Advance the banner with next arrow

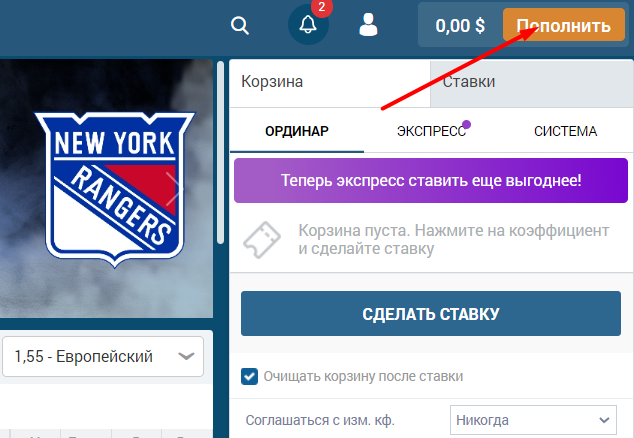click(174, 189)
